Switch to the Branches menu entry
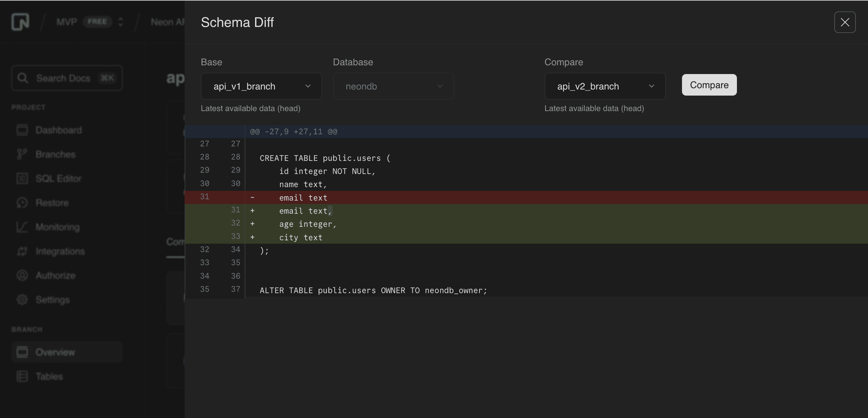Image resolution: width=868 pixels, height=418 pixels. coord(55,154)
